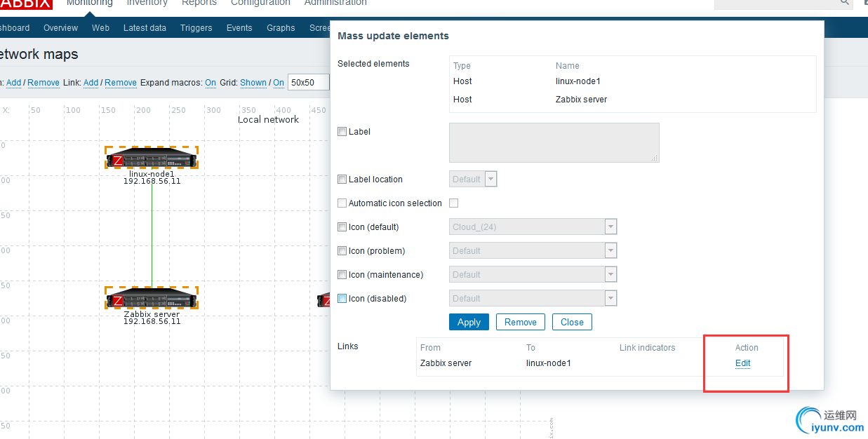This screenshot has width=868, height=439.
Task: Click the Link Remove option
Action: pos(121,83)
